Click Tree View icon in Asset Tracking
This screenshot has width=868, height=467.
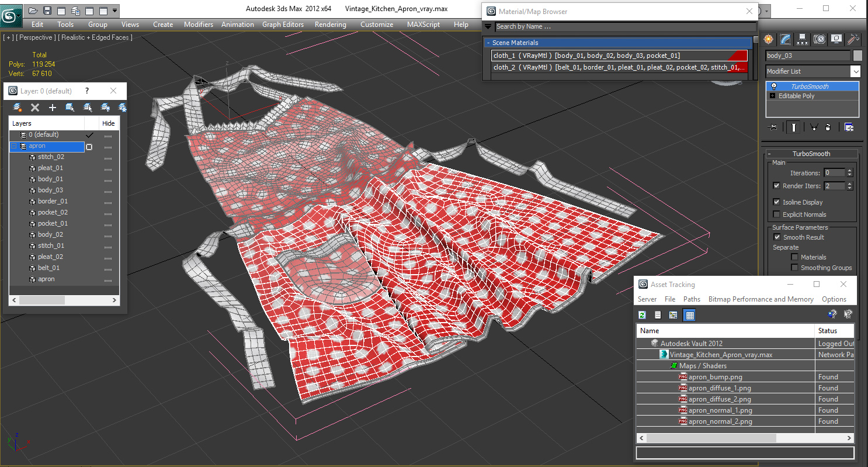click(x=673, y=315)
